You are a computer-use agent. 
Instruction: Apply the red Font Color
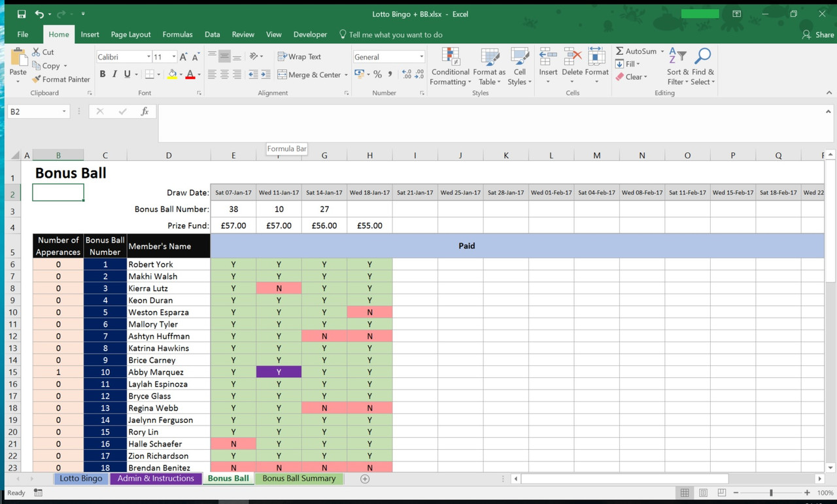coord(190,75)
